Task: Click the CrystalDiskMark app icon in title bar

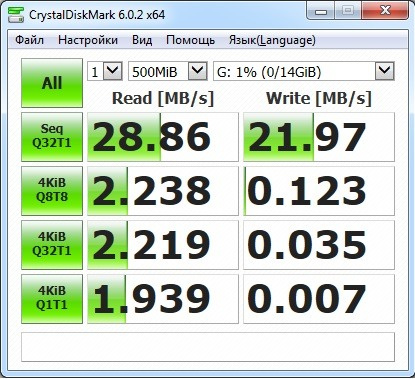Action: pos(16,14)
